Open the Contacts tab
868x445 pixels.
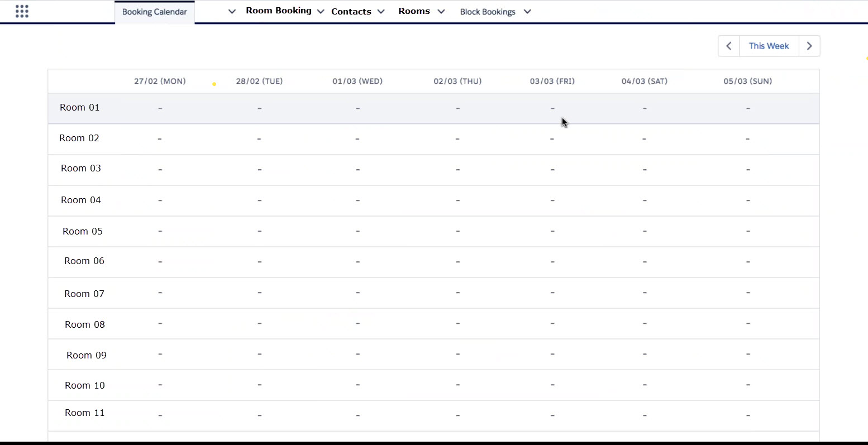(351, 12)
